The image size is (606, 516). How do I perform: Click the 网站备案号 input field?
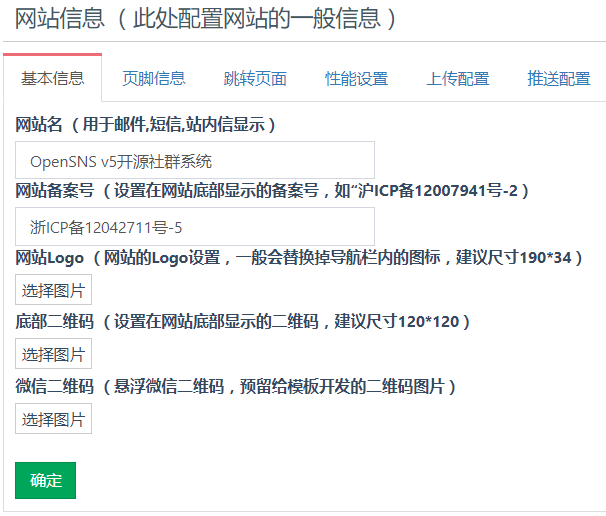pyautogui.click(x=195, y=226)
